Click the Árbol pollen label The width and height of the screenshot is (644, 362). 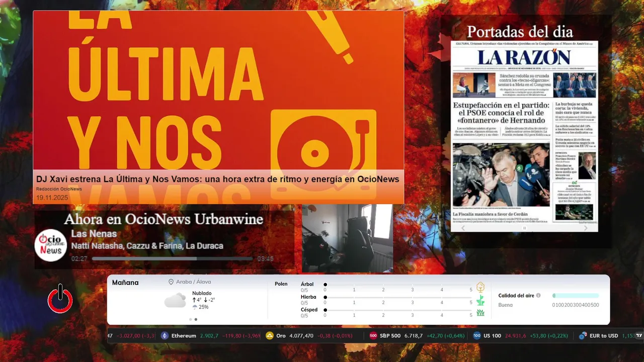click(307, 284)
